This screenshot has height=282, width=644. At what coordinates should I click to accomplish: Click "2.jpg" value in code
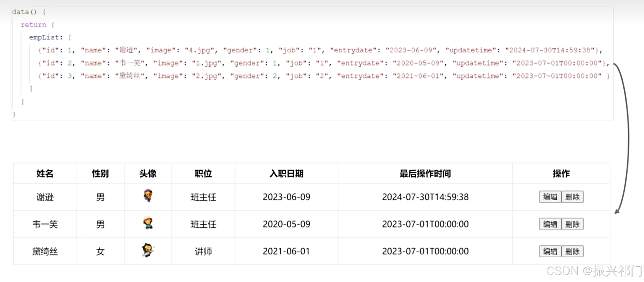pos(207,76)
